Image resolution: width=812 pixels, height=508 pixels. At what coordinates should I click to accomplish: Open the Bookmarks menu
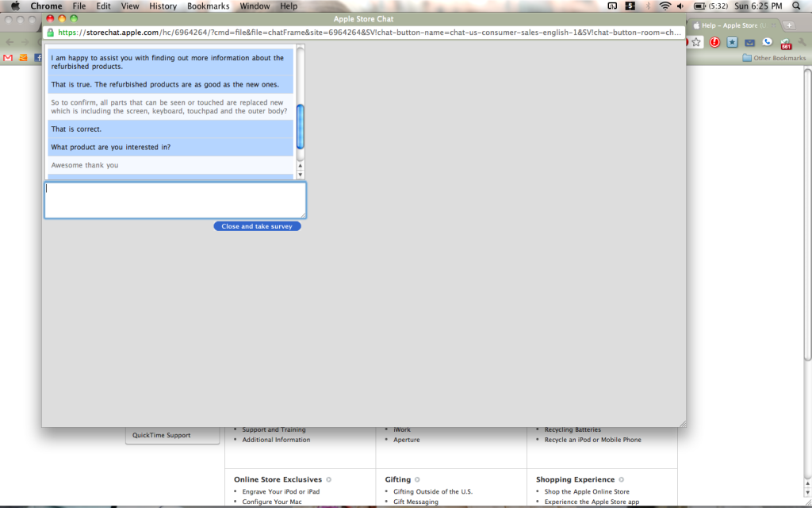(x=209, y=6)
